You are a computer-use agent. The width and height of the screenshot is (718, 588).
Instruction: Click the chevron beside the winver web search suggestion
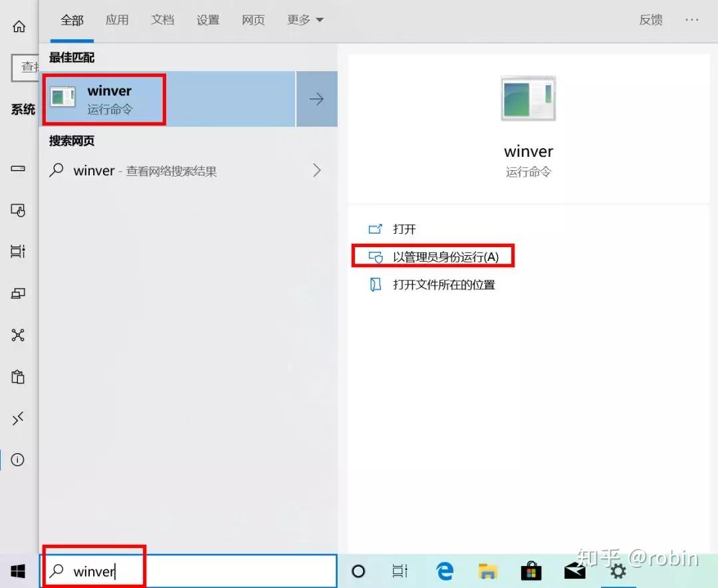click(317, 170)
